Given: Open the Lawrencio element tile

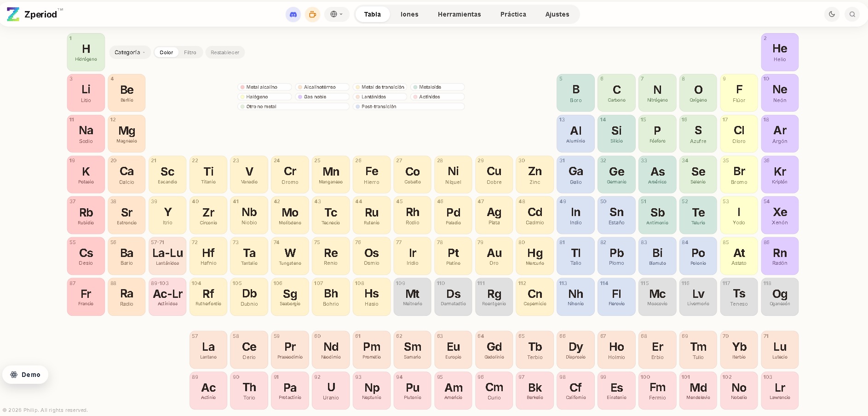Looking at the screenshot, I should (780, 391).
